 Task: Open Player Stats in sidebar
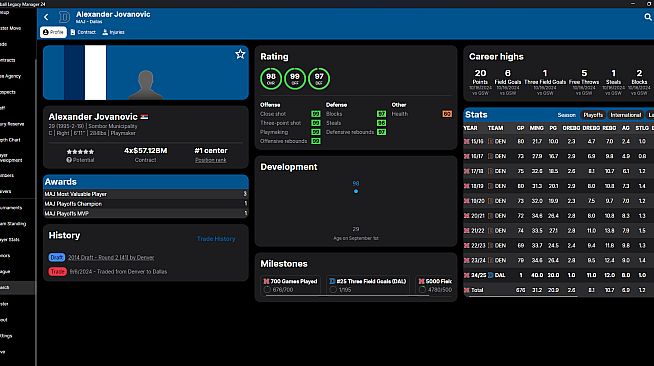click(10, 240)
